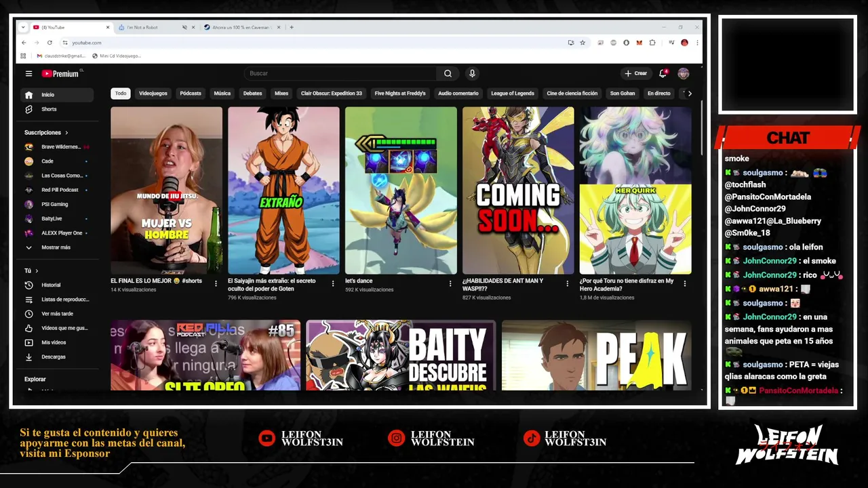Viewport: 868px width, 488px height.
Task: Open Videos que me gustan
Action: 57,328
